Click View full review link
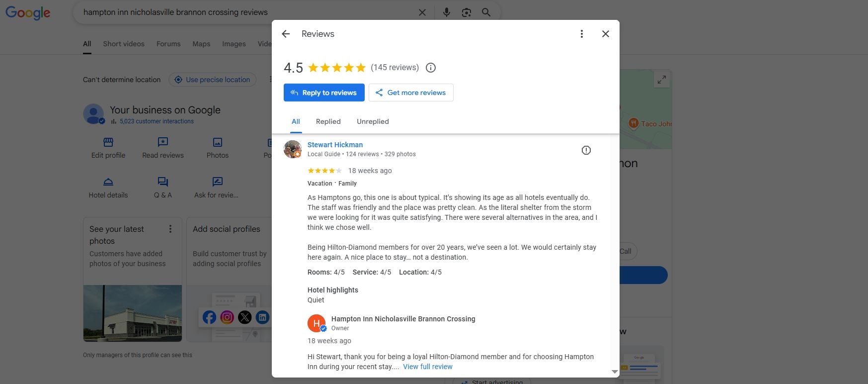This screenshot has height=384, width=868. point(428,367)
